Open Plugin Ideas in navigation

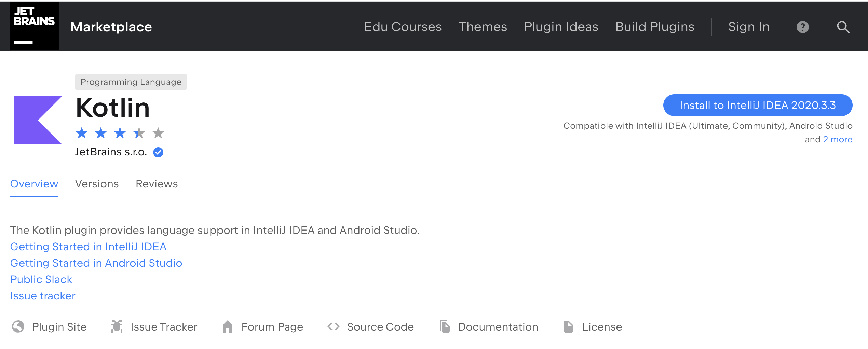pos(561,27)
